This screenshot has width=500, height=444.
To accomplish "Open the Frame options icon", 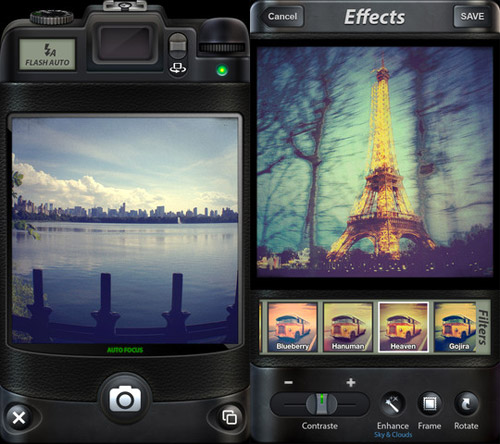I will coord(429,404).
